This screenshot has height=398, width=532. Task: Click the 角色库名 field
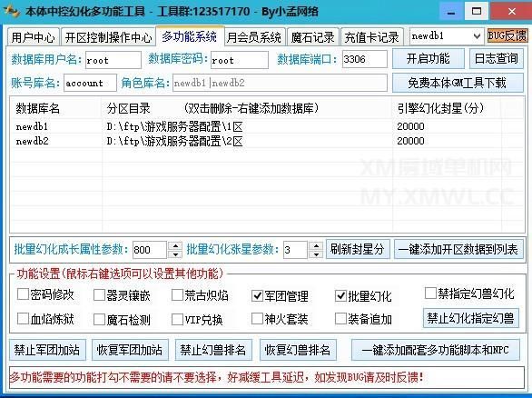pos(280,83)
